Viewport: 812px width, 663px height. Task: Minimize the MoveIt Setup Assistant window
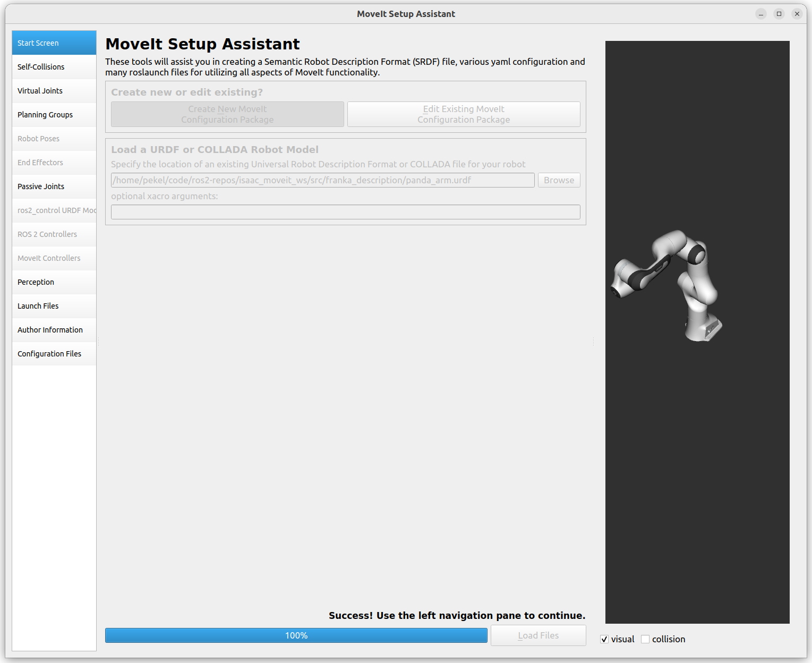(x=761, y=14)
